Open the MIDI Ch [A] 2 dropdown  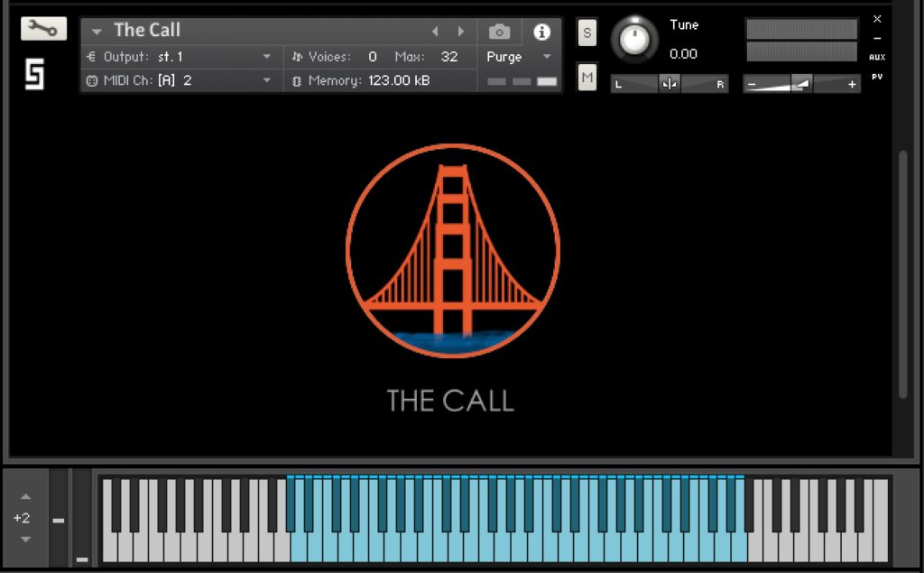click(180, 80)
